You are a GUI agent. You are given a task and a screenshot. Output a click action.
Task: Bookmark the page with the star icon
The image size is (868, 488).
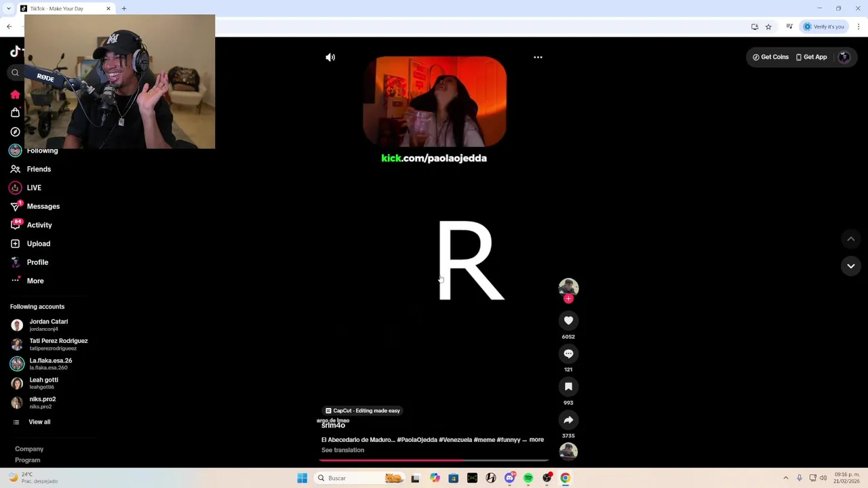tap(768, 27)
